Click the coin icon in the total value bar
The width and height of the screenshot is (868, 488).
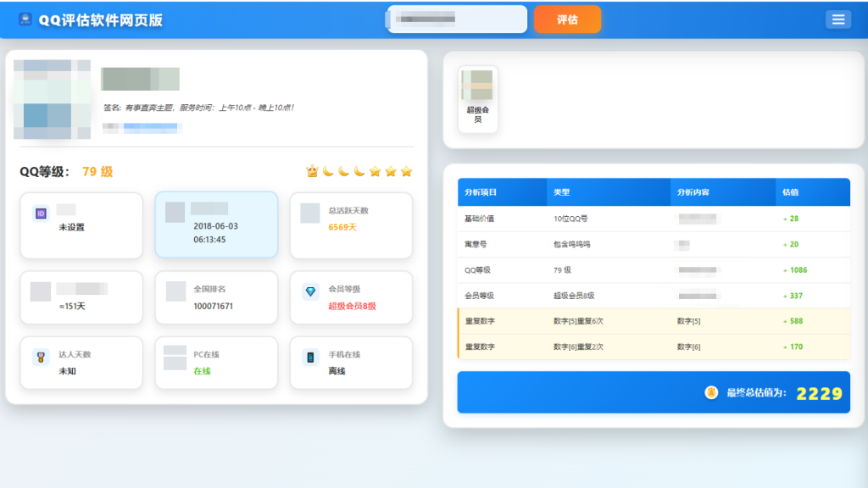[x=710, y=392]
